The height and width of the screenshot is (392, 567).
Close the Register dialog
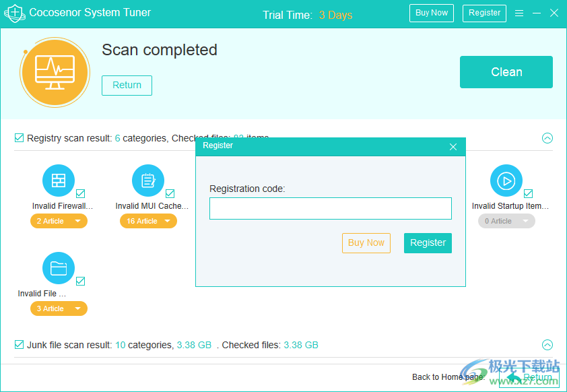pos(453,146)
